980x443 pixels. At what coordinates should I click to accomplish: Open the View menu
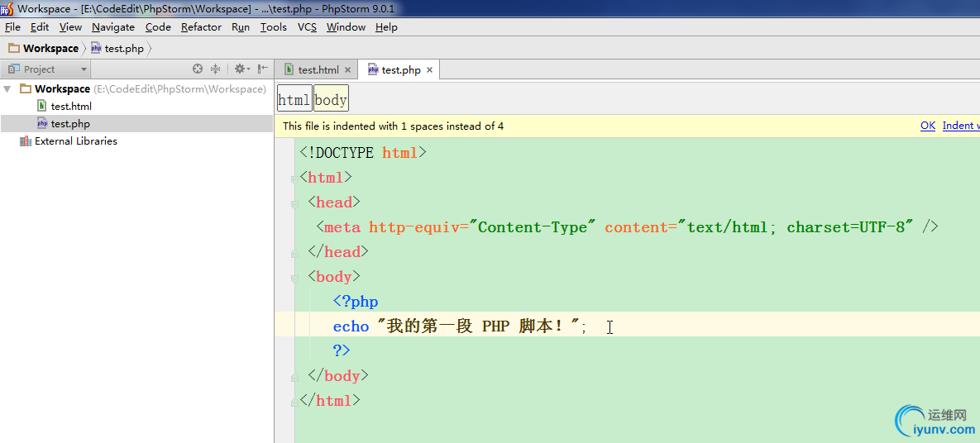[70, 27]
